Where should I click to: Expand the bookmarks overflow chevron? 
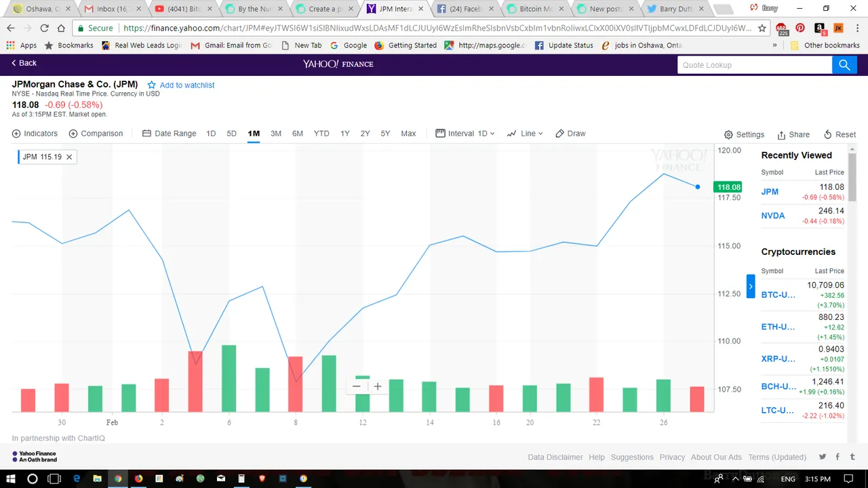pos(775,45)
